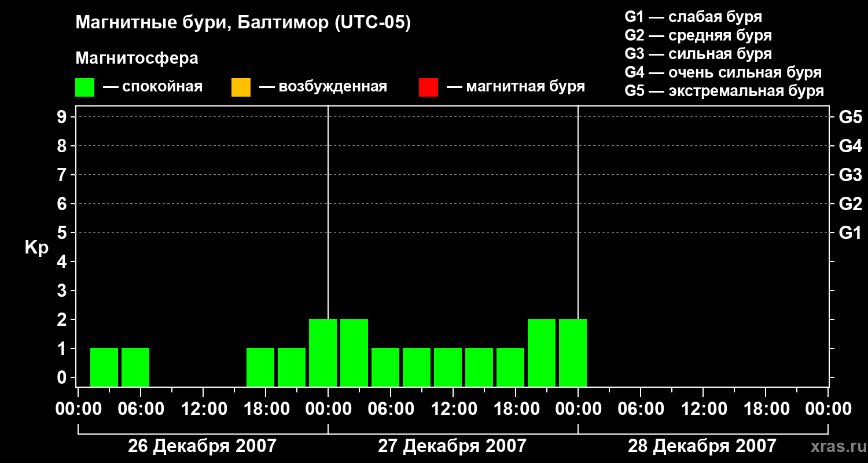The image size is (868, 463).
Task: Click the 06:00 time label for 26 December
Action: (141, 409)
